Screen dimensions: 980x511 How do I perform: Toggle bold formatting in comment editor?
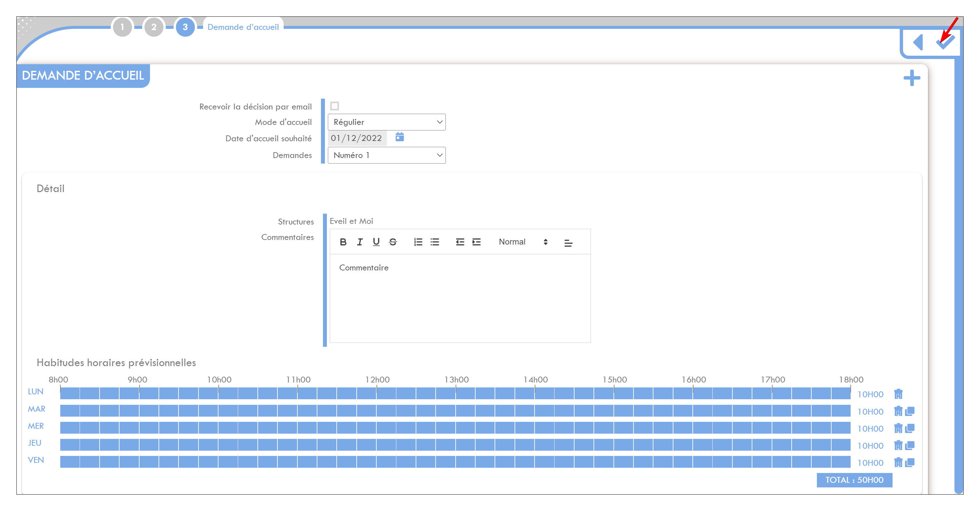click(343, 242)
